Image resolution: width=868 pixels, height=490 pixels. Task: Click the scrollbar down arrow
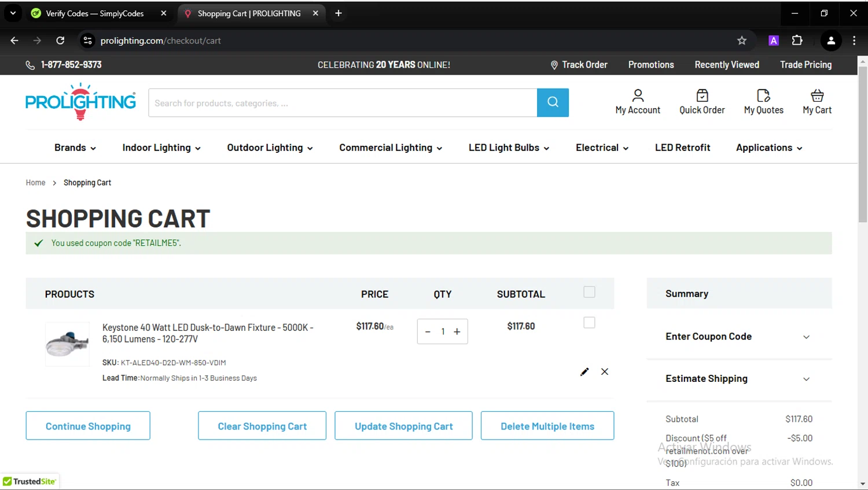point(862,484)
